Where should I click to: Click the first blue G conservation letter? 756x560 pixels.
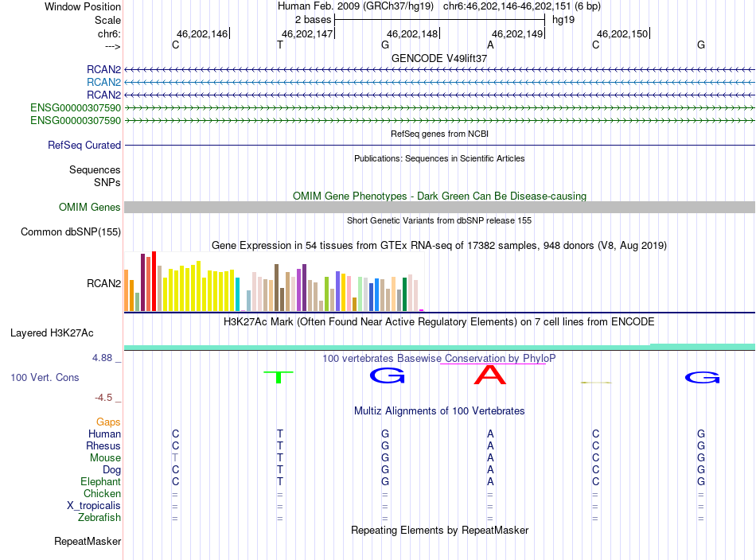pyautogui.click(x=387, y=376)
